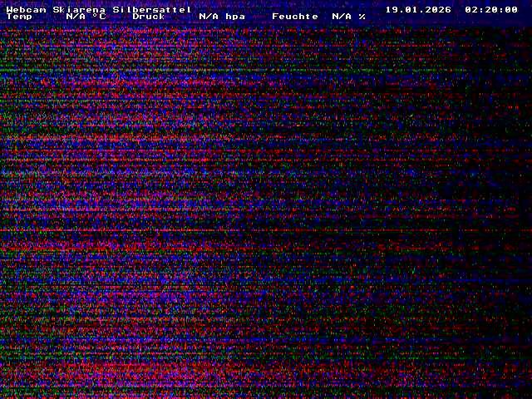Click the 'Feuchte' label
532x399 pixels.
[295, 17]
